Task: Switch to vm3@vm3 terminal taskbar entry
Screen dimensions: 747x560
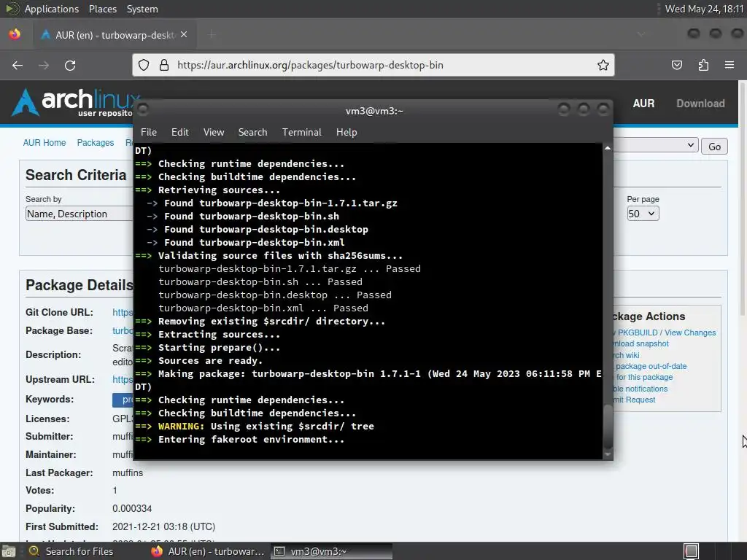Action: pos(332,551)
